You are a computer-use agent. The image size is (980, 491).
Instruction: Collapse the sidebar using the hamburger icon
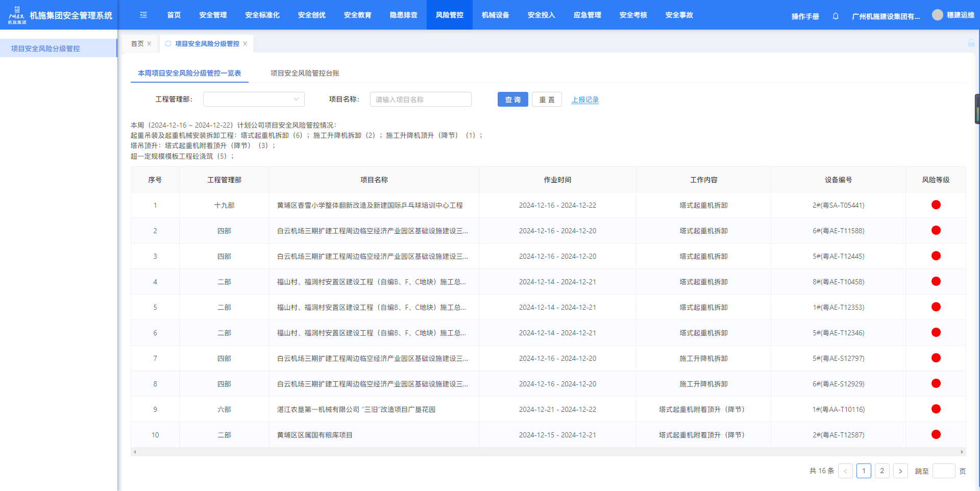coord(143,15)
